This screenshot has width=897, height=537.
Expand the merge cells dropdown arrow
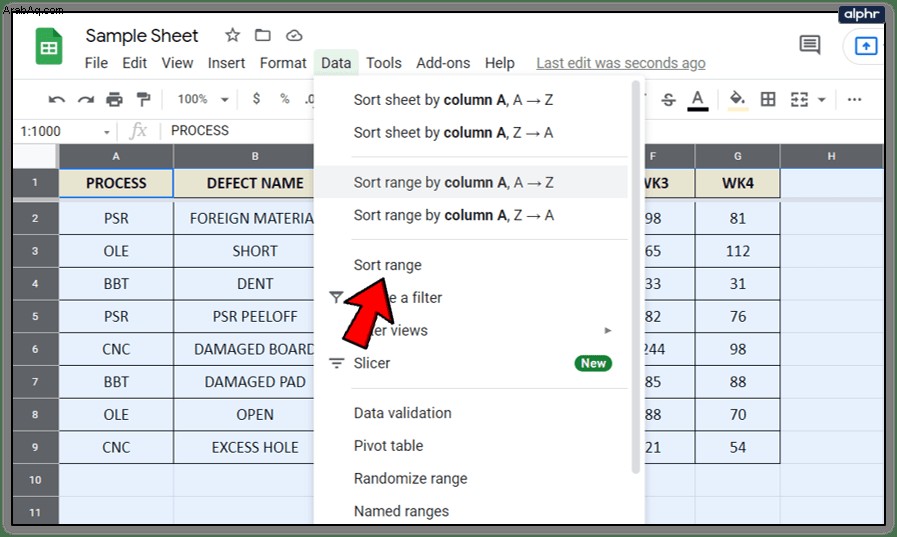[821, 100]
